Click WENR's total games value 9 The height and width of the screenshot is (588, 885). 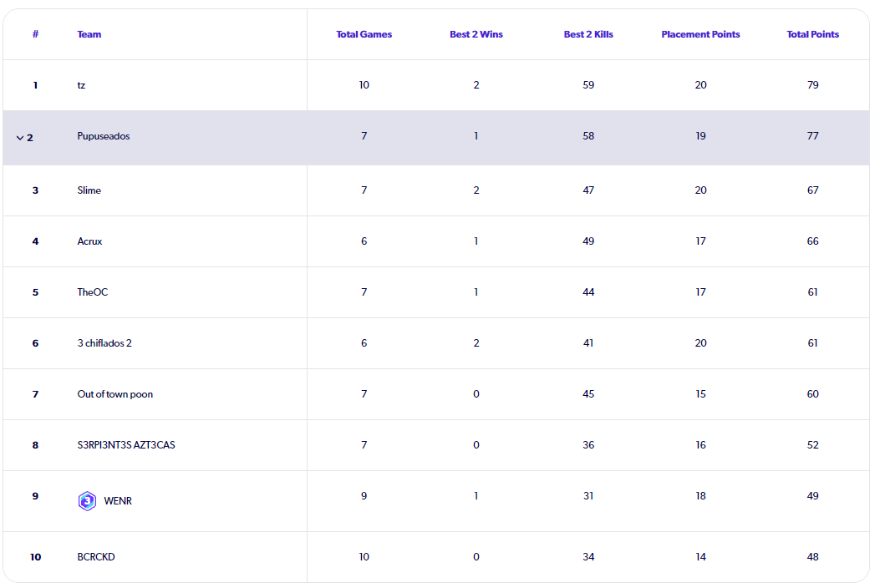tap(364, 495)
